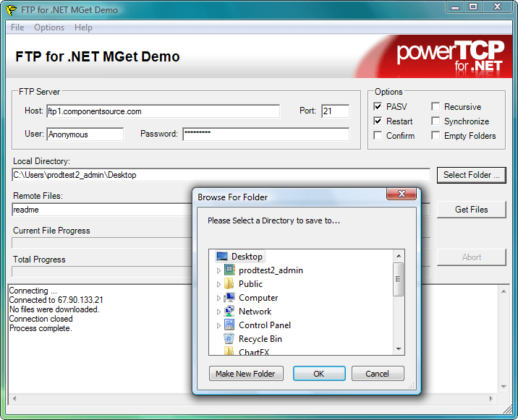This screenshot has height=420, width=518.
Task: Expand the Control Panel node
Action: [x=218, y=325]
